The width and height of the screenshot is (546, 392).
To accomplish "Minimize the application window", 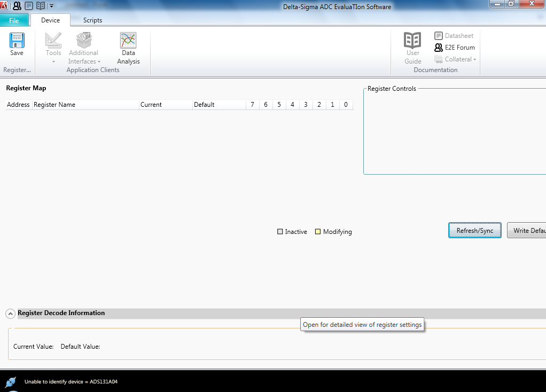I will (x=497, y=4).
